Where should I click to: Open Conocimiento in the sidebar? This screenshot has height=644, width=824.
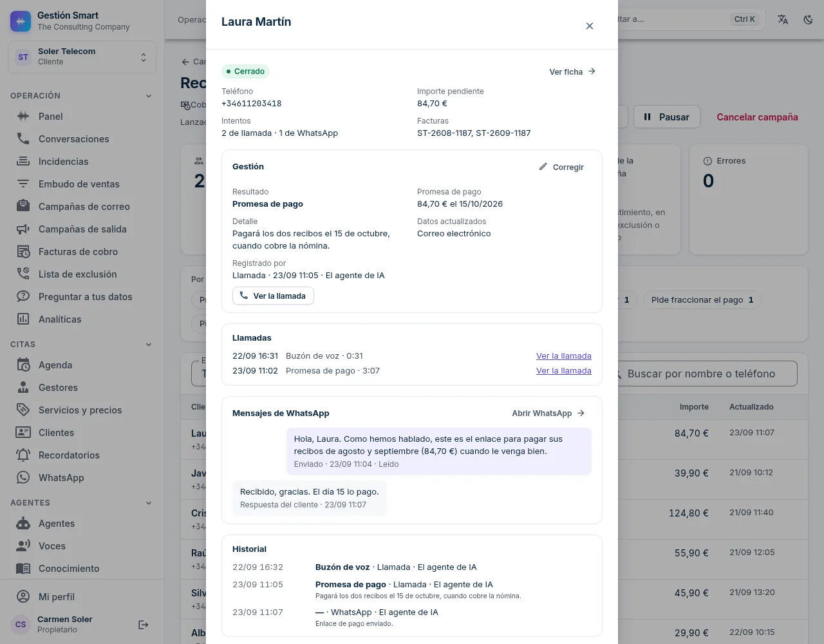click(x=82, y=569)
